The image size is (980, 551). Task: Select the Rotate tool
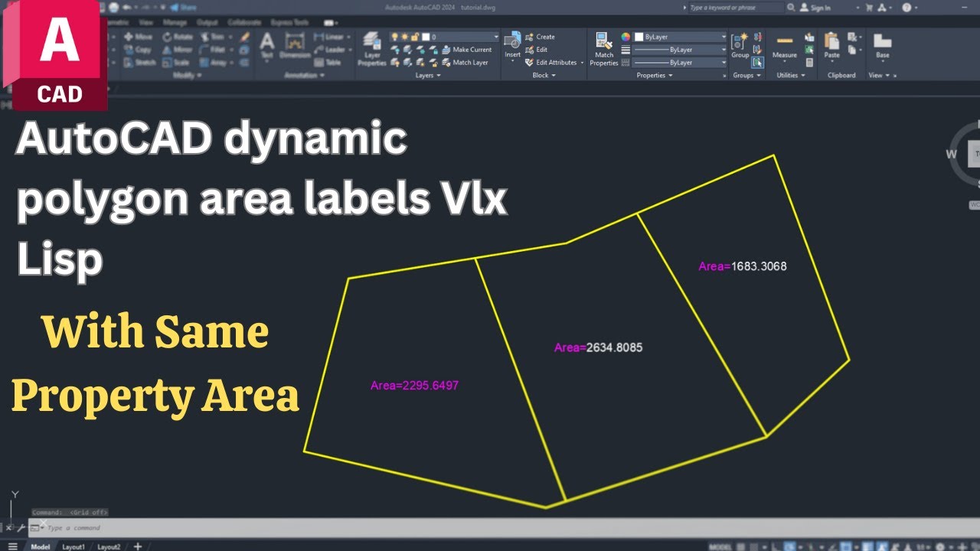coord(178,37)
